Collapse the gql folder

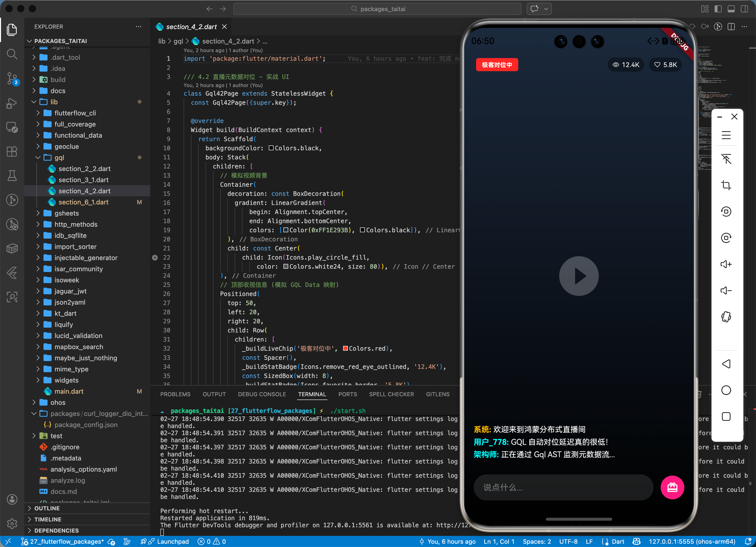tap(59, 157)
